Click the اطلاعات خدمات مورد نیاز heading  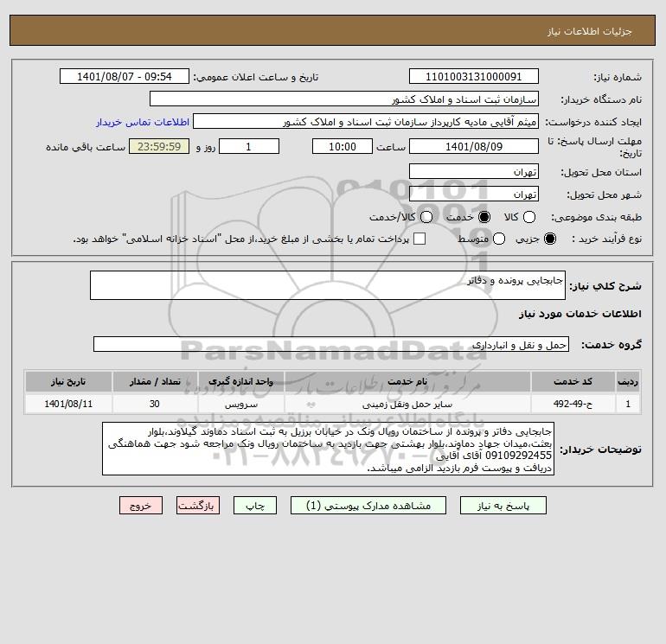click(x=580, y=313)
